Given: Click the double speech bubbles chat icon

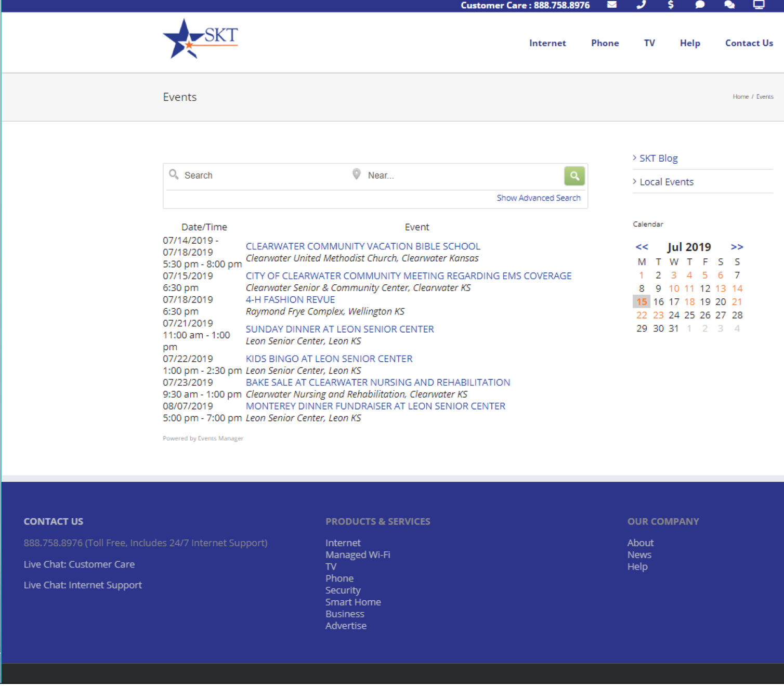Looking at the screenshot, I should coord(729,5).
